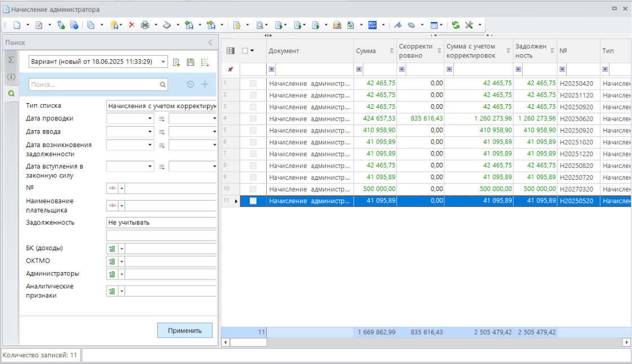
Task: Save the search variant with floppy icon
Action: [x=191, y=62]
